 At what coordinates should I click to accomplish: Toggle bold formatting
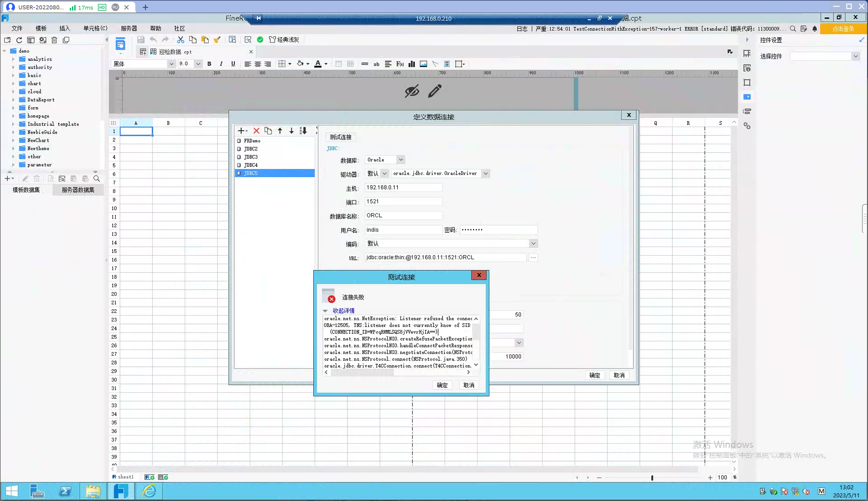(x=209, y=64)
